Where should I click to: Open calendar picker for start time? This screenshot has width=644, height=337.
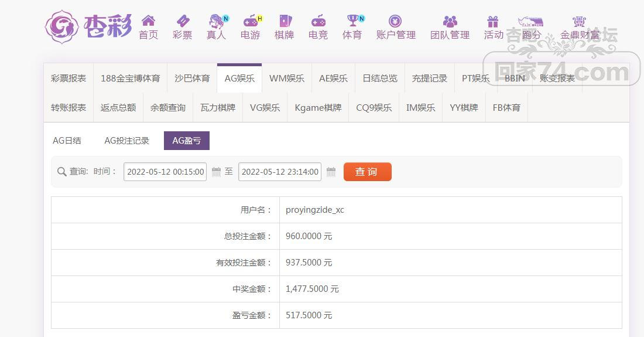(x=216, y=172)
